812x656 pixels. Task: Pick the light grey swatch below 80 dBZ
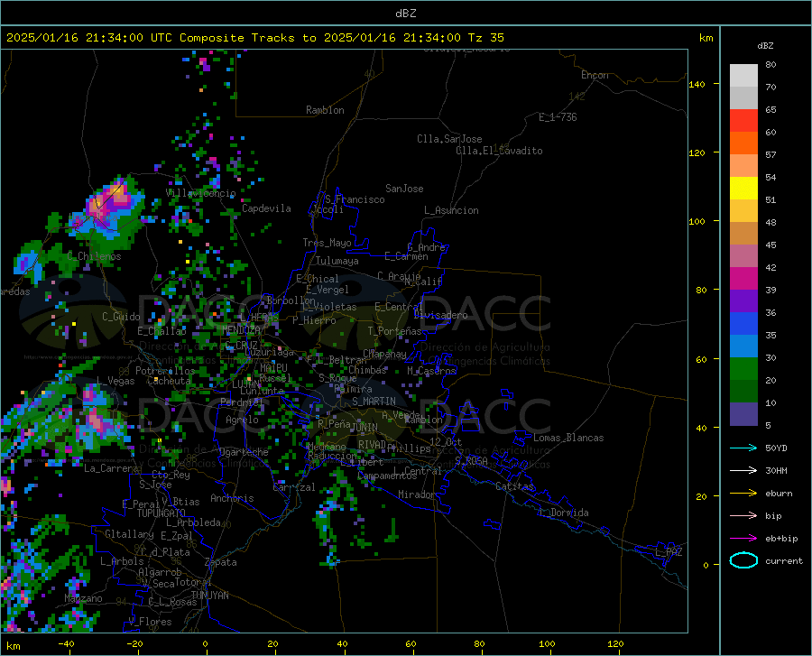pos(743,76)
